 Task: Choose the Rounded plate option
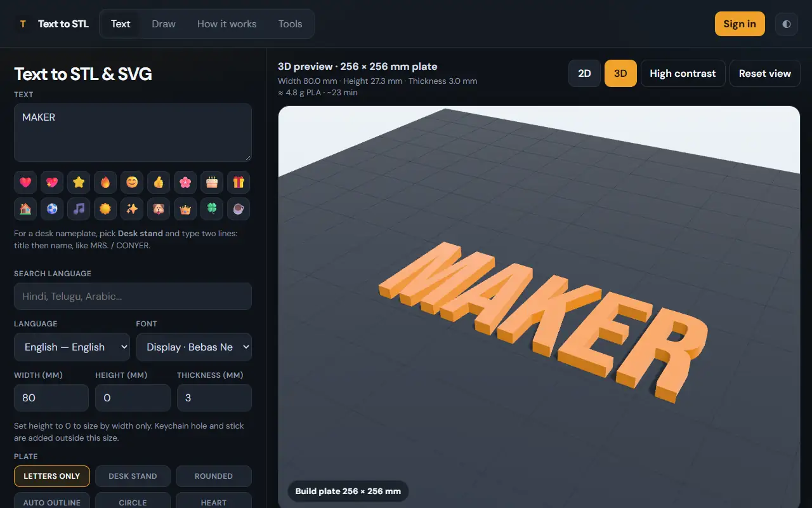[x=214, y=476]
